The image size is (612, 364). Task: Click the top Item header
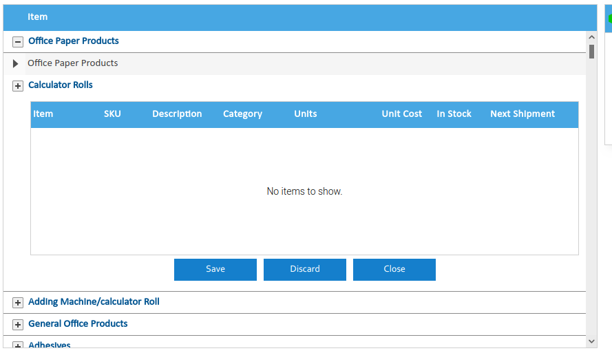[x=38, y=17]
